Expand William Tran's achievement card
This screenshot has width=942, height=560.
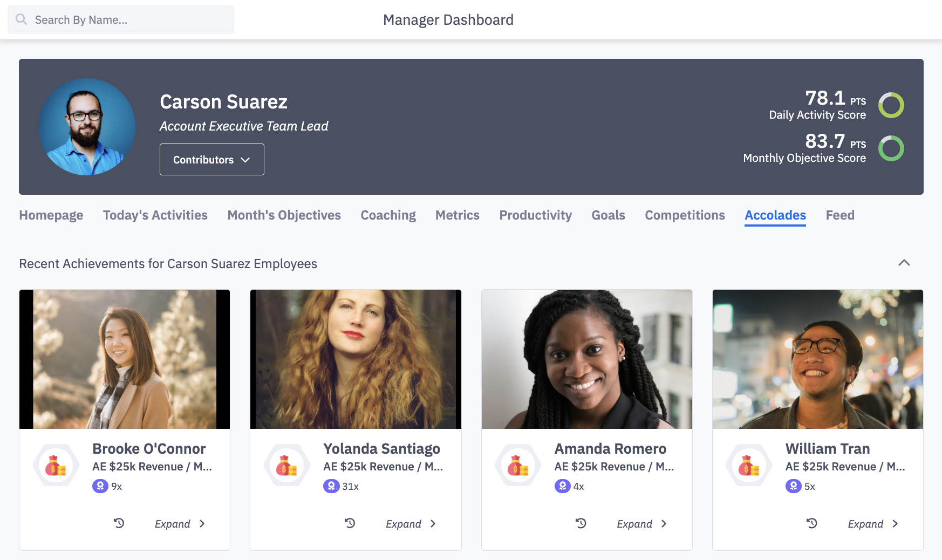(x=872, y=524)
